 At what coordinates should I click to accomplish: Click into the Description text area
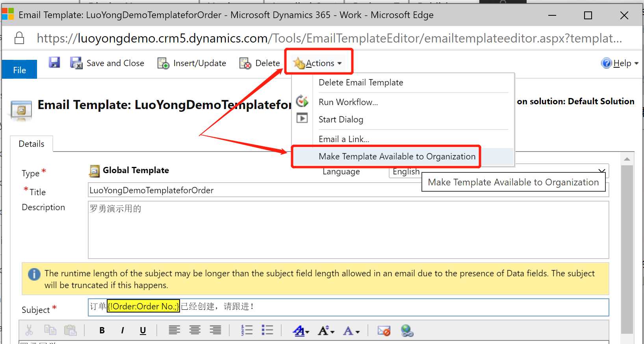point(348,230)
